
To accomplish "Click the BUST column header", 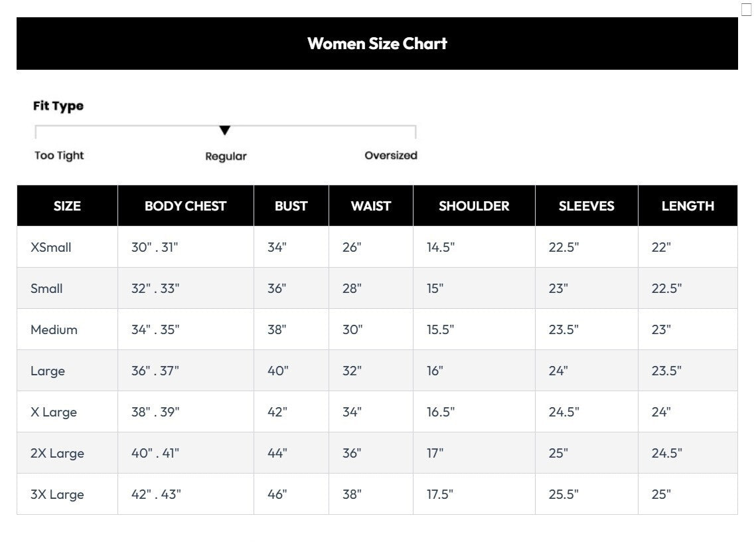I will (x=291, y=206).
